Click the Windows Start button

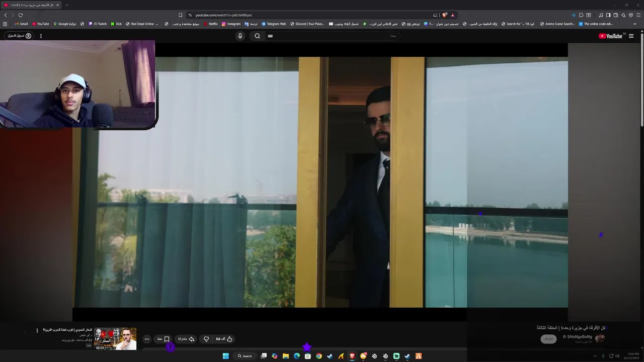(225, 356)
